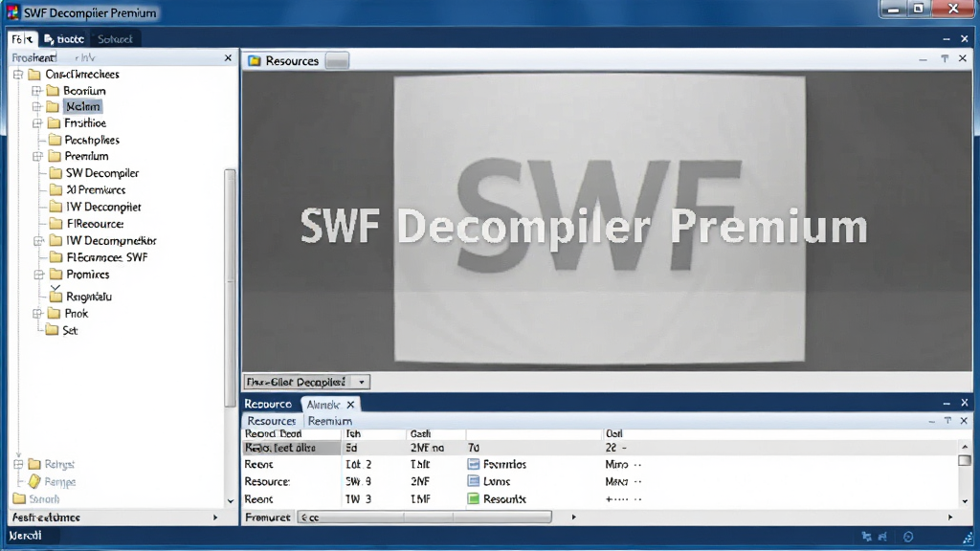
Task: Click the green Resourdx row icon
Action: (474, 499)
